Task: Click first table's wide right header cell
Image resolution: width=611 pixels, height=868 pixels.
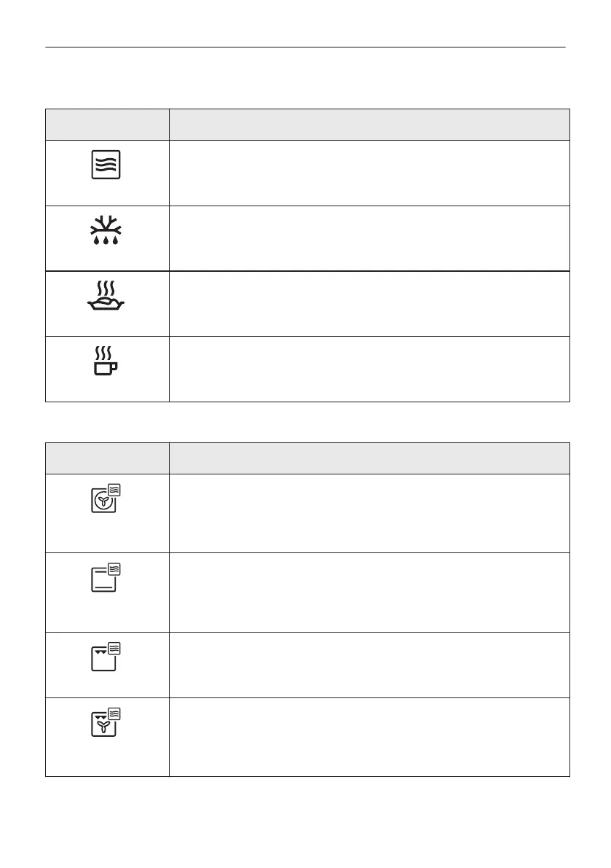Action: point(369,125)
